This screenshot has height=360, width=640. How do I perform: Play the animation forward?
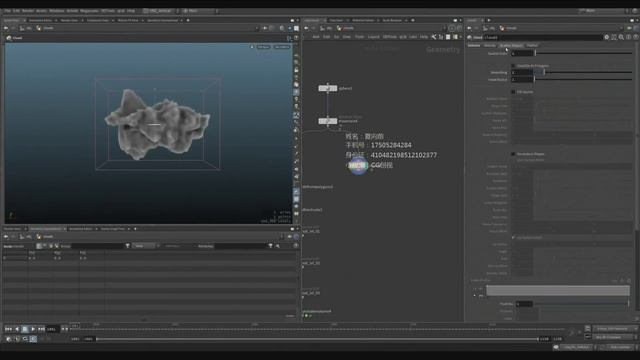click(x=33, y=329)
